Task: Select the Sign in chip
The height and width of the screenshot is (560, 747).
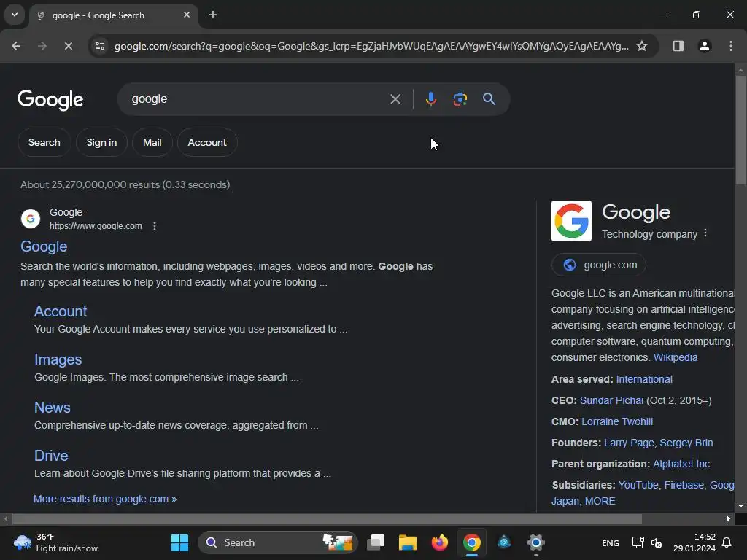Action: [x=101, y=142]
